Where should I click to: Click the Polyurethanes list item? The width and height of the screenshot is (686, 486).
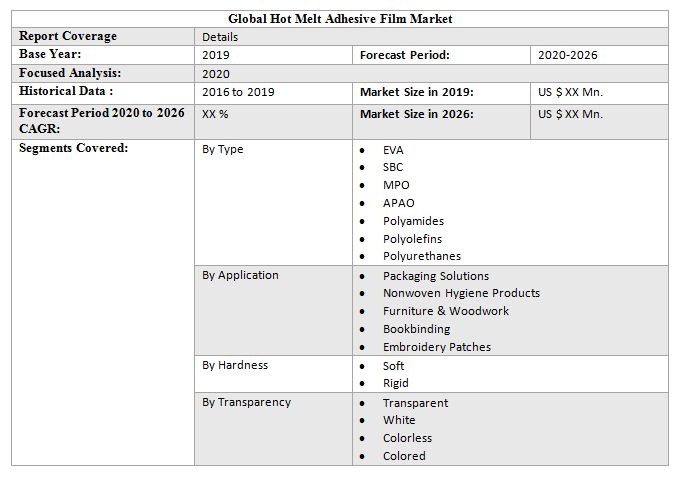click(422, 256)
